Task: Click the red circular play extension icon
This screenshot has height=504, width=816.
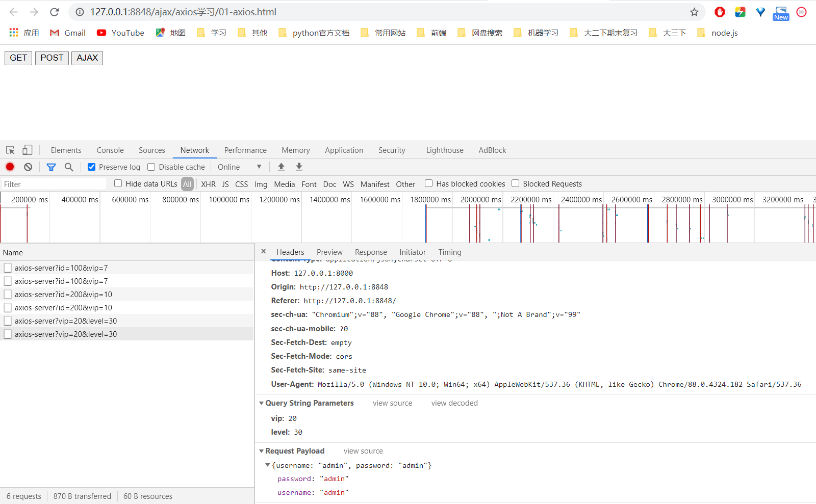Action: pos(801,12)
